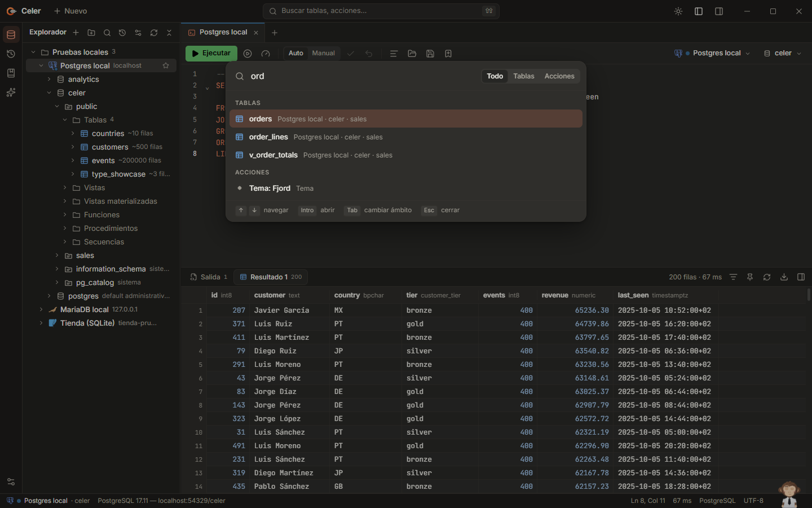Expand the sales schema node
812x508 pixels.
click(57, 255)
